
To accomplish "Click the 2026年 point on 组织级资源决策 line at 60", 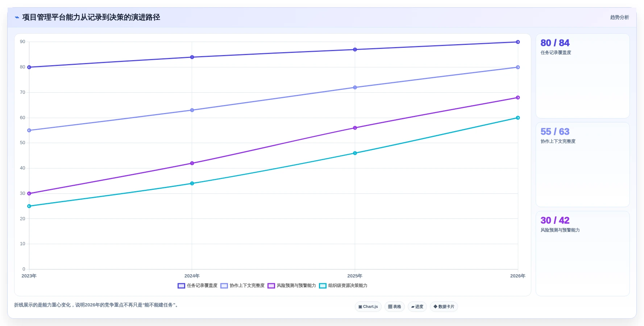I will click(518, 118).
